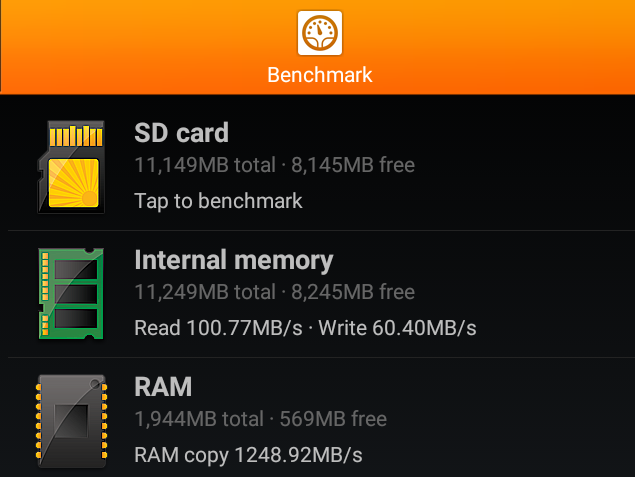This screenshot has width=635, height=477.
Task: Click SD card's 11,149MB total storage line
Action: (275, 165)
